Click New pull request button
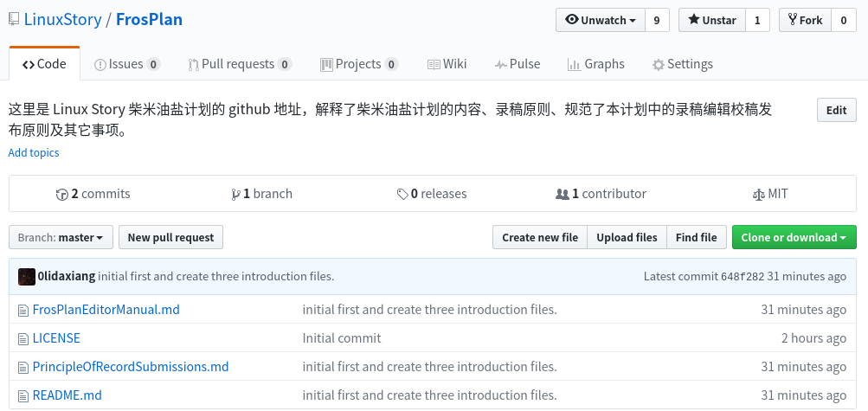868x411 pixels. point(170,237)
